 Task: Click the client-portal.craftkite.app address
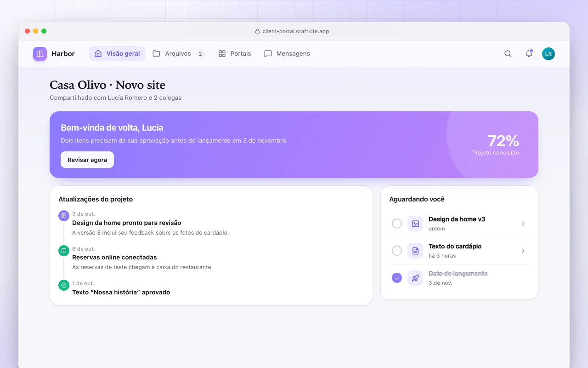coord(296,31)
